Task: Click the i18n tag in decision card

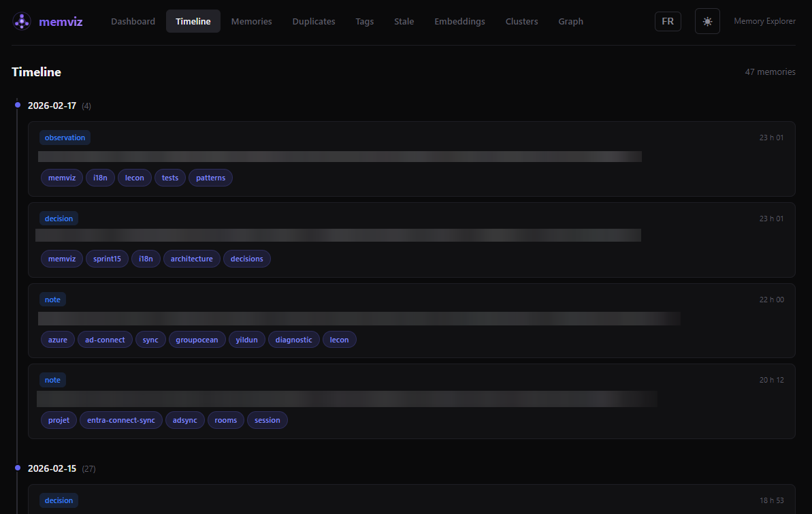Action: coord(146,259)
